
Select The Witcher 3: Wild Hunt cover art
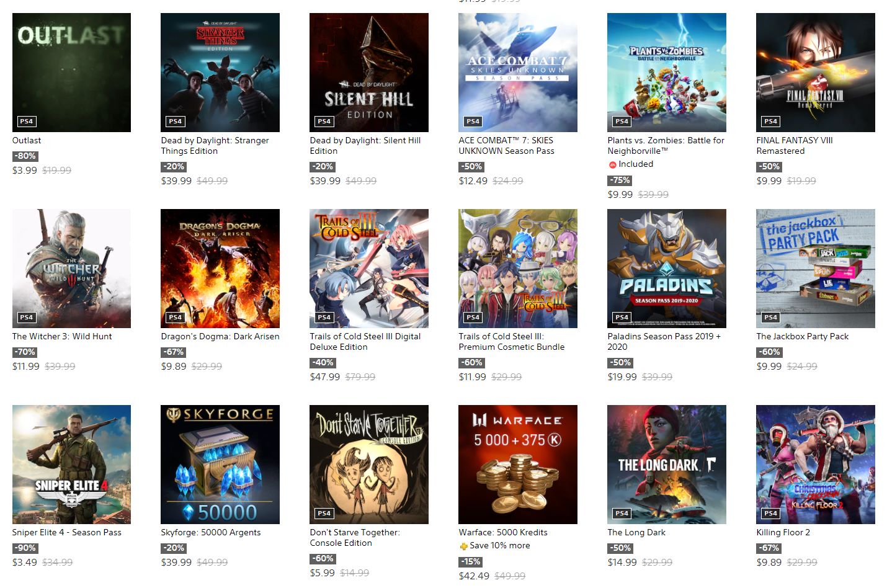(71, 269)
